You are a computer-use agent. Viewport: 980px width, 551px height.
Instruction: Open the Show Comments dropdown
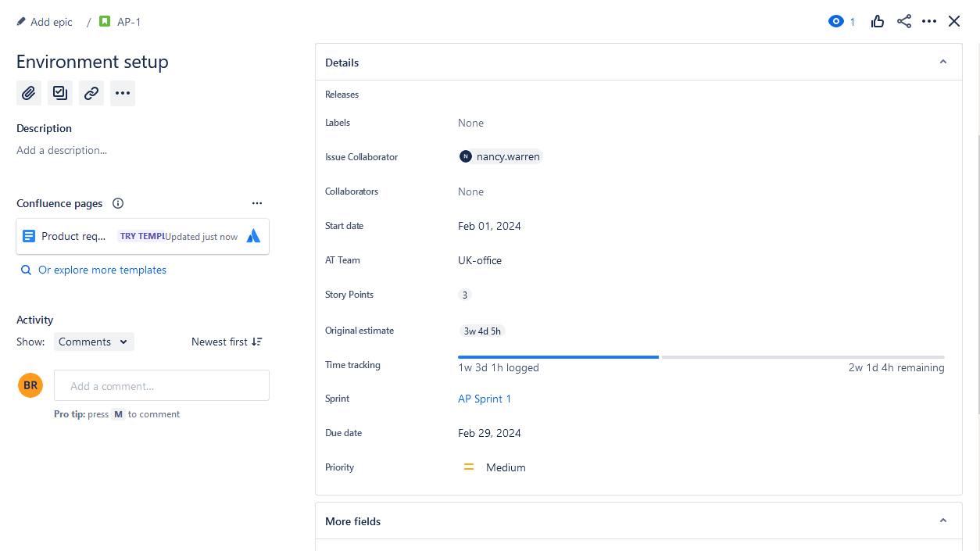point(93,342)
